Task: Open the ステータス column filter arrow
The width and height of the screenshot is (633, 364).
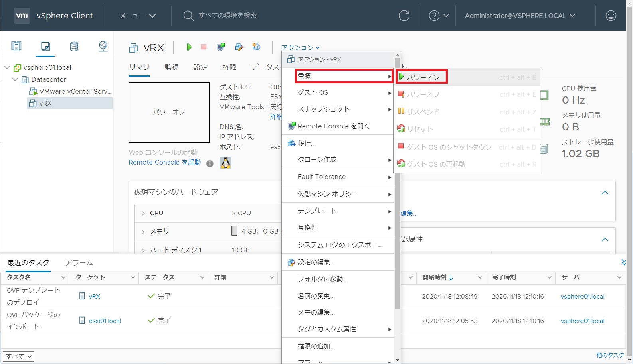Action: coord(202,277)
